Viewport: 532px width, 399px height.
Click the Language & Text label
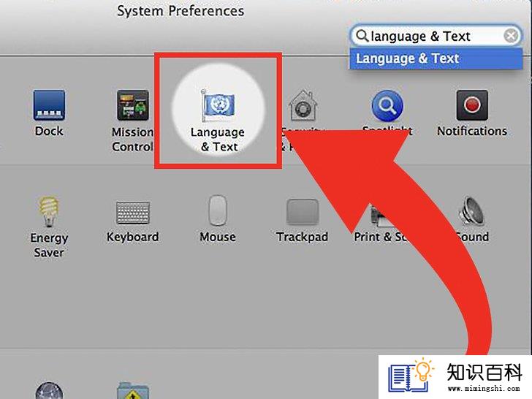click(218, 140)
